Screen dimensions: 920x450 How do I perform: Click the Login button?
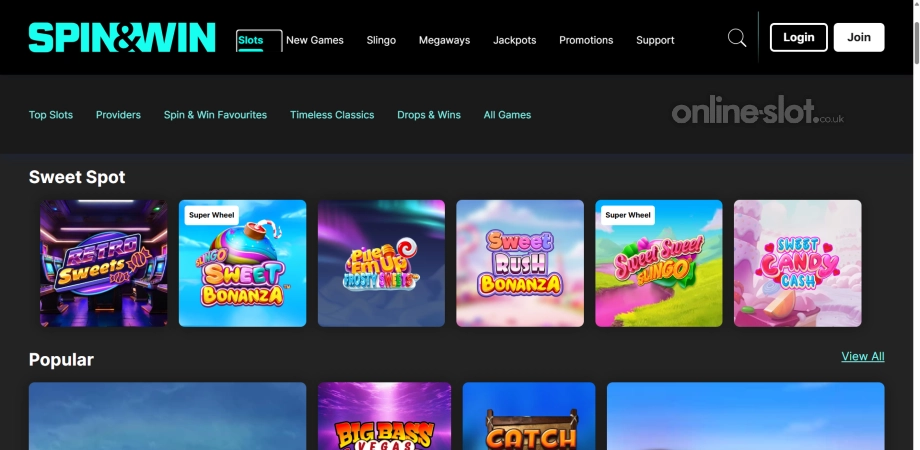tap(799, 38)
